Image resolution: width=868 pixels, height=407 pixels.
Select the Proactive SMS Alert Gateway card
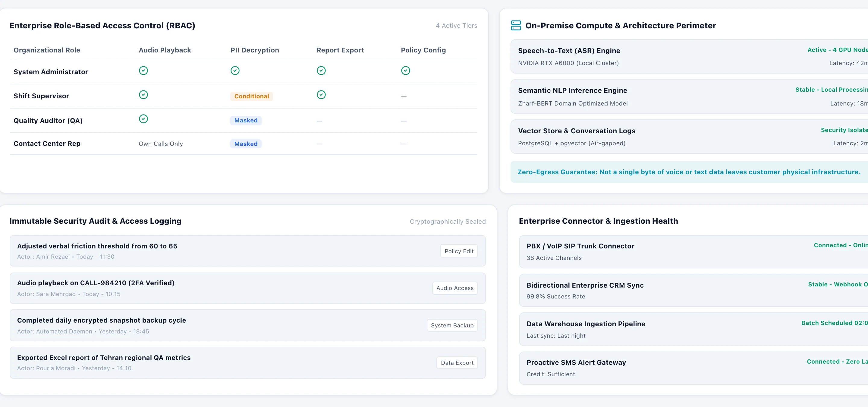coord(693,368)
